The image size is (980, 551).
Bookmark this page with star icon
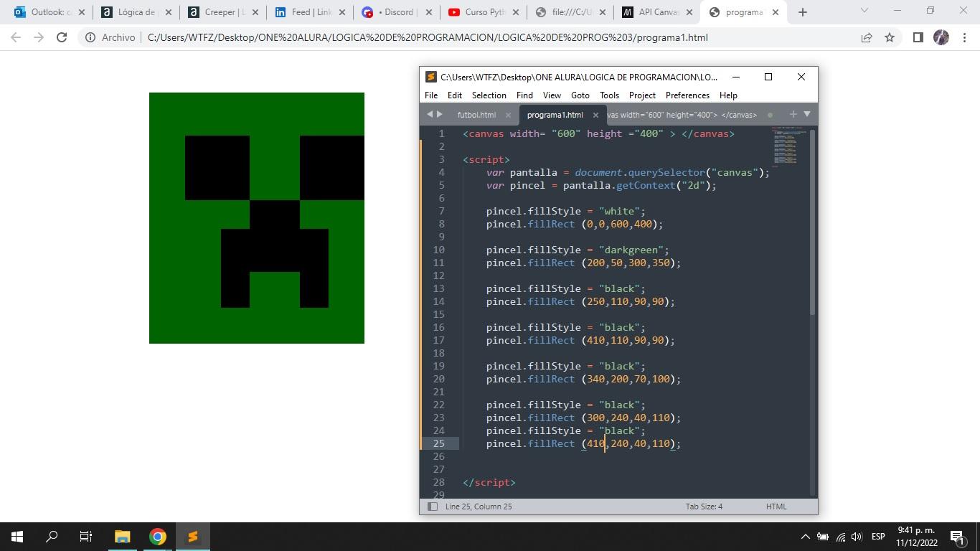click(890, 37)
